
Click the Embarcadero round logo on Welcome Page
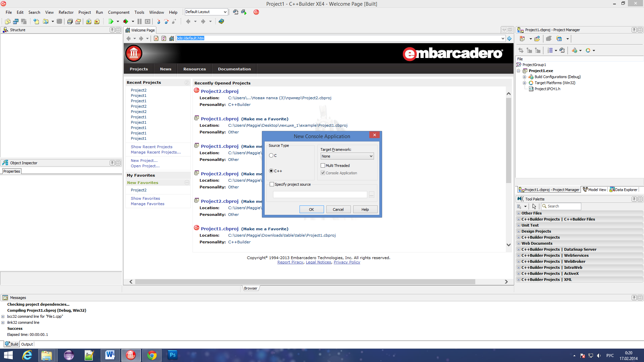(134, 53)
